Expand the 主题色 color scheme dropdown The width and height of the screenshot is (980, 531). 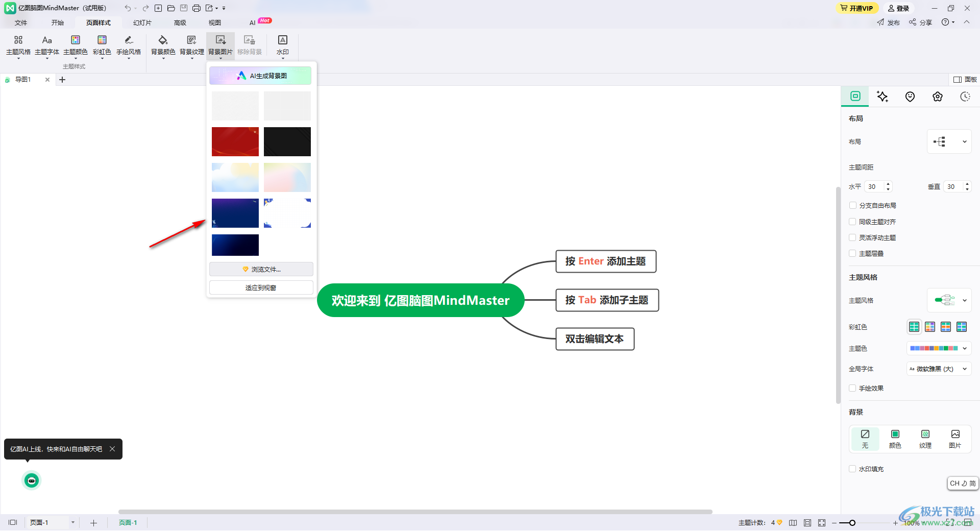(x=939, y=349)
